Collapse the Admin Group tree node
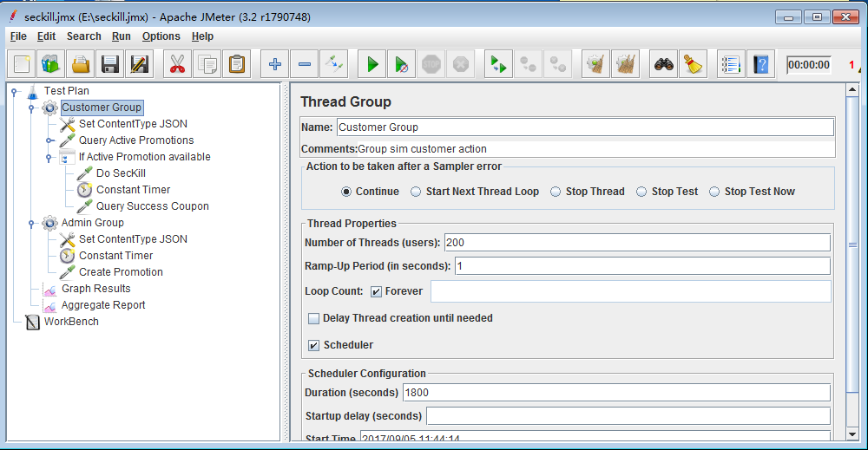868x450 pixels. click(31, 224)
